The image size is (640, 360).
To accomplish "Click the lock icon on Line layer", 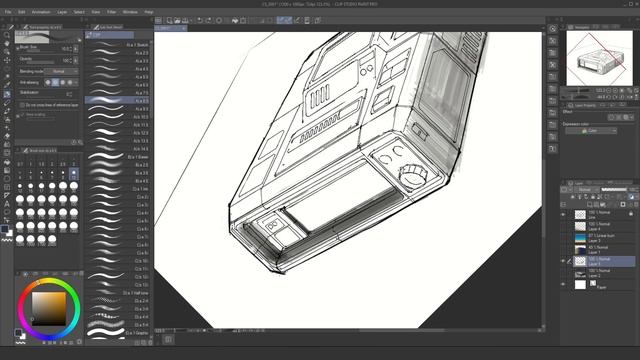I will point(631,214).
